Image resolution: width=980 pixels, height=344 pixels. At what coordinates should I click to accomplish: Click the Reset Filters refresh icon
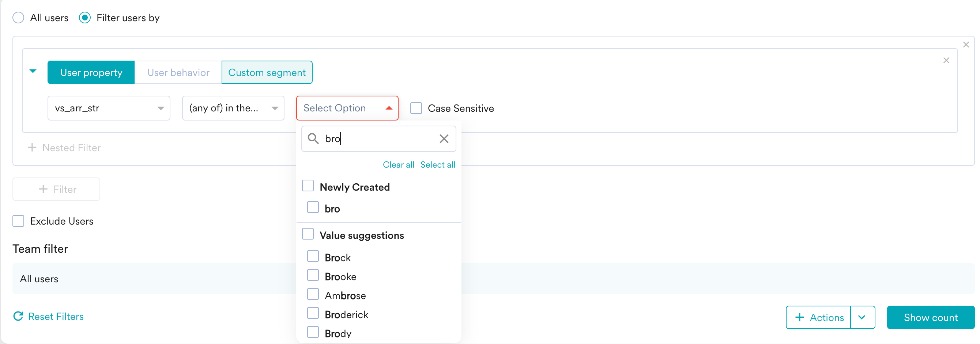tap(18, 316)
